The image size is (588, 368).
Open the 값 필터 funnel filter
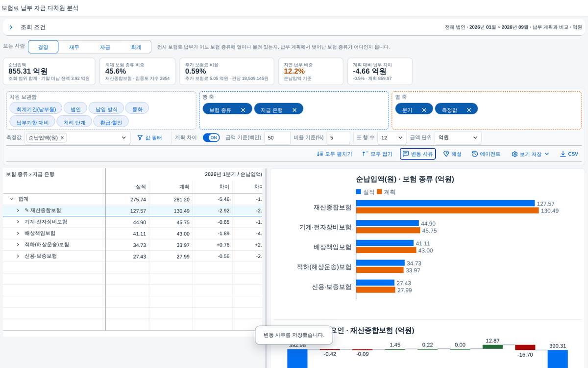[x=149, y=138]
